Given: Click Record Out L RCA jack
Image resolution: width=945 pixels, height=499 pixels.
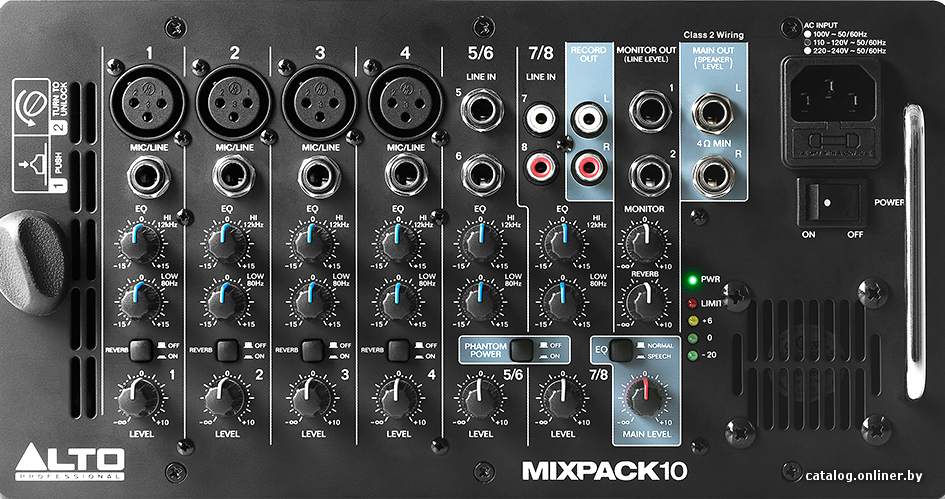Looking at the screenshot, I should pyautogui.click(x=588, y=118).
